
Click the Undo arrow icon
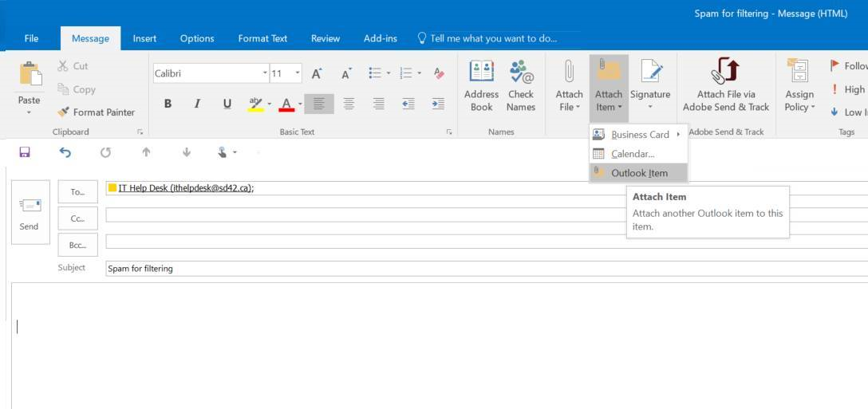pyautogui.click(x=65, y=152)
